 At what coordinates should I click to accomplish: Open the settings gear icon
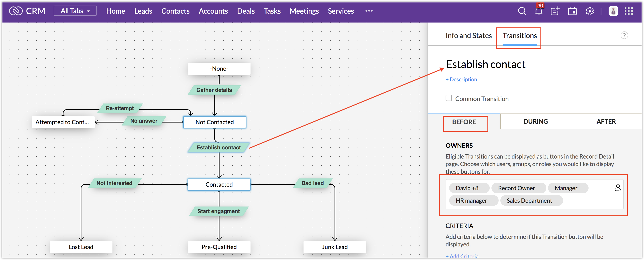click(589, 11)
